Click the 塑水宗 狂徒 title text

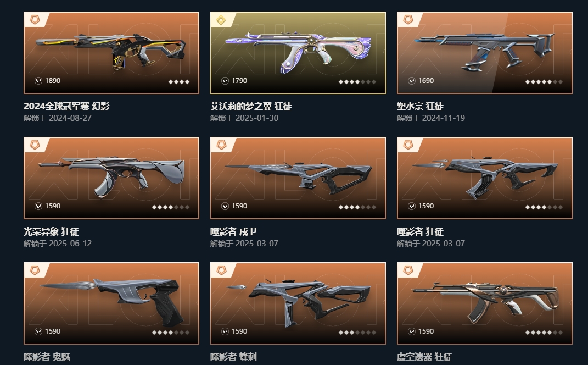click(x=420, y=106)
